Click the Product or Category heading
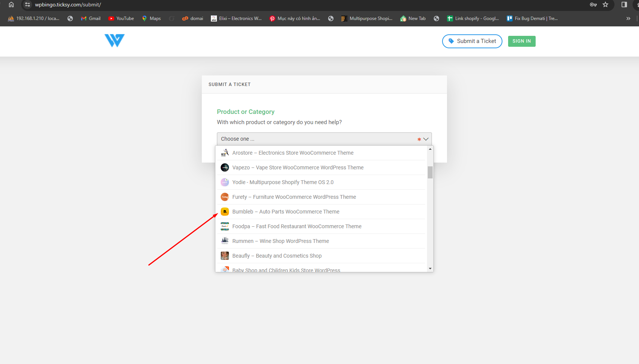This screenshot has height=364, width=639. point(246,112)
